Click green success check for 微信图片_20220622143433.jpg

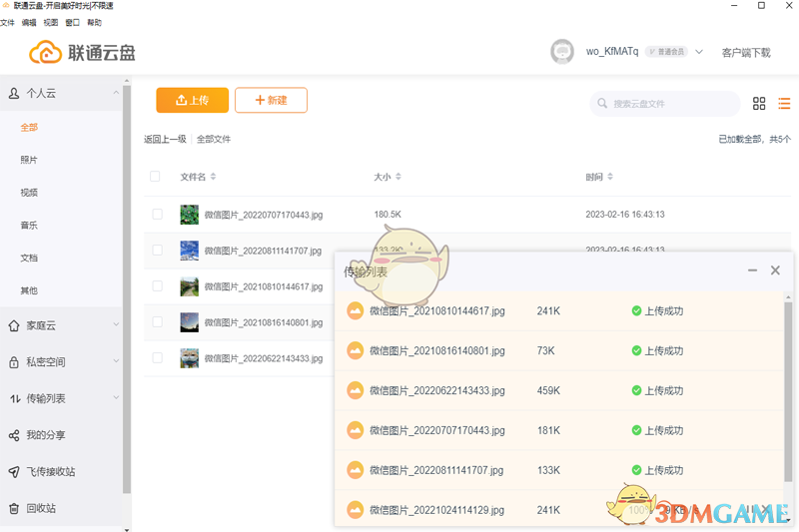coord(636,390)
